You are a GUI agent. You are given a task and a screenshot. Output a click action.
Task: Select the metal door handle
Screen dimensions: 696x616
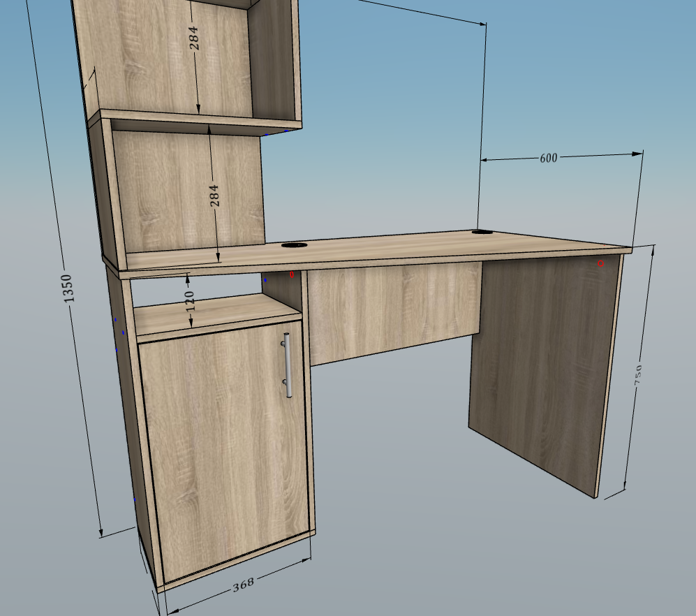click(x=287, y=365)
